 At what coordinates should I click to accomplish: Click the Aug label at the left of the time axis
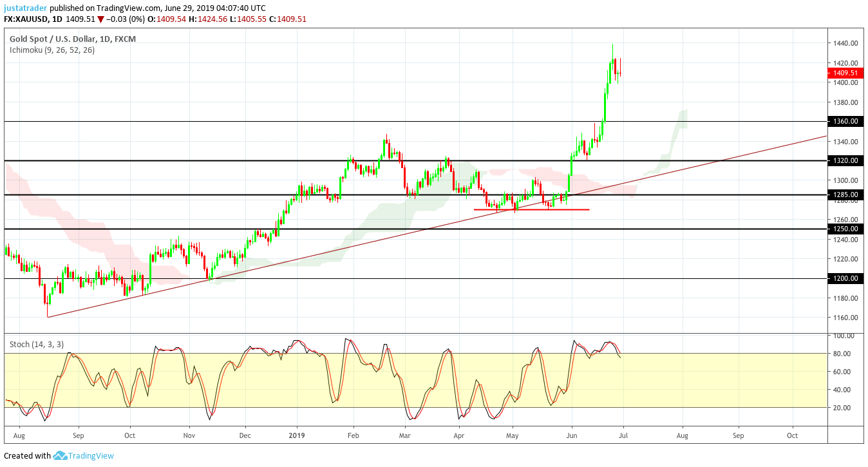coord(19,435)
